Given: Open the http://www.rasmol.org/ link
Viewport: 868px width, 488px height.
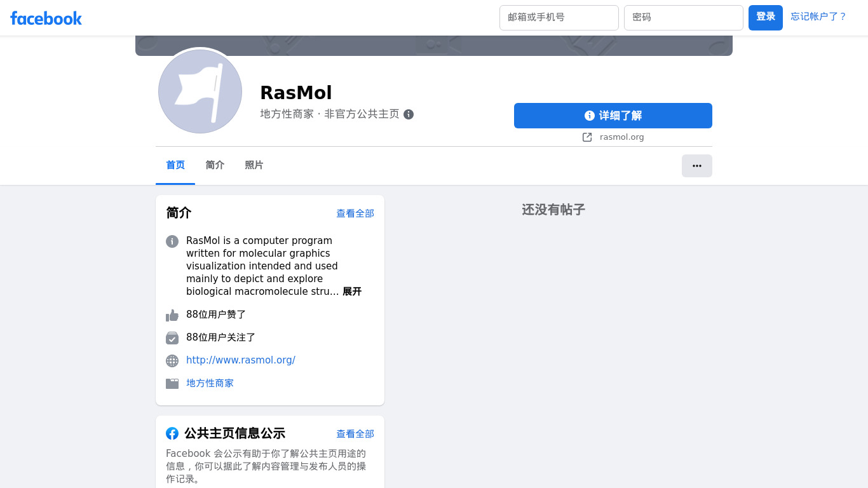Looking at the screenshot, I should (x=241, y=360).
